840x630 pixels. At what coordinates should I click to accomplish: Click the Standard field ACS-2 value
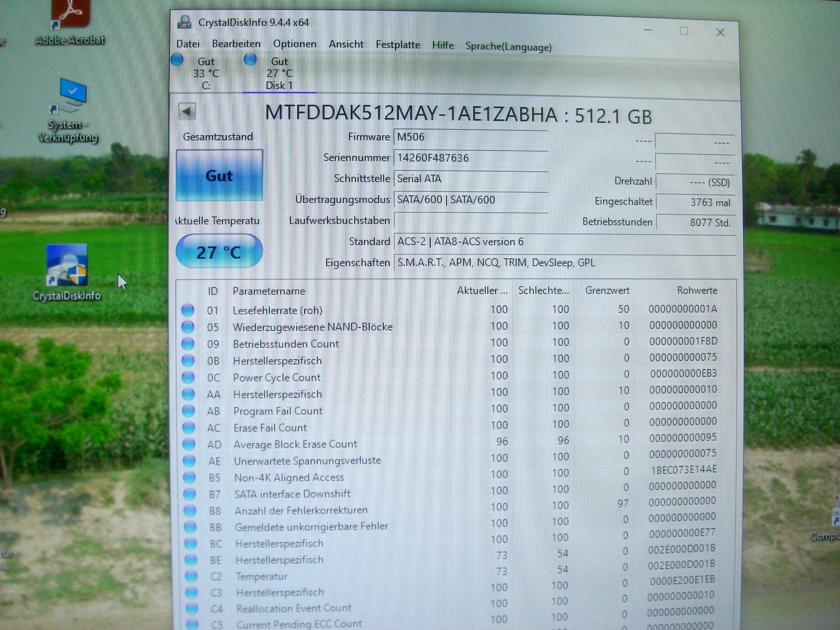pyautogui.click(x=565, y=242)
